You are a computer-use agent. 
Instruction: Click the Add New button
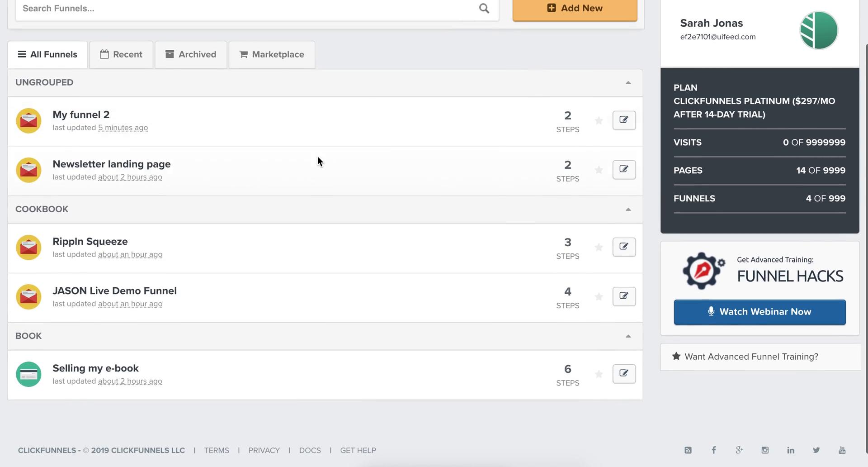pyautogui.click(x=575, y=9)
